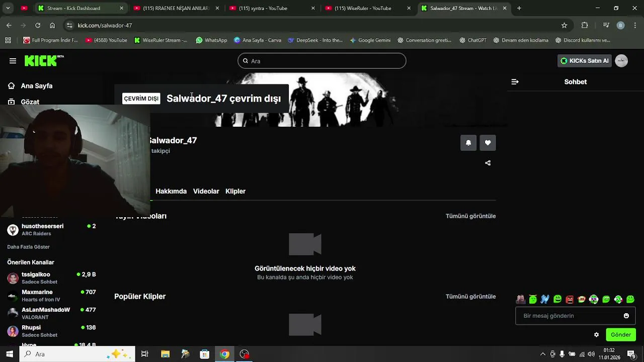Click the Bir mesaj gönderin chat input
This screenshot has width=644, height=362.
[x=576, y=316]
